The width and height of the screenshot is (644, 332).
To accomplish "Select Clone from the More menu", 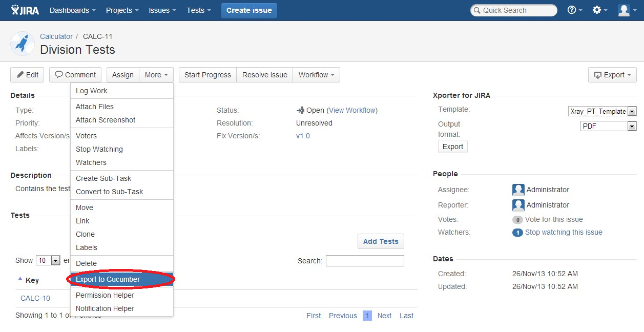I will click(122, 234).
